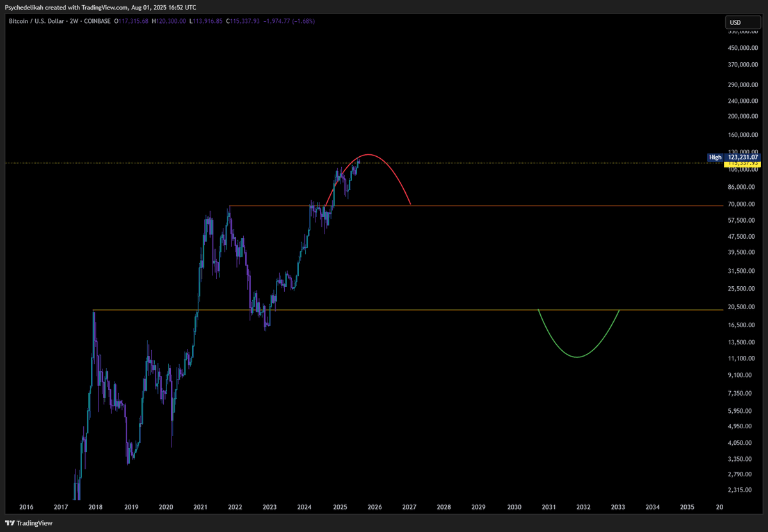Click the 290,000.00 price scale label
Viewport: 768px width, 532px height.
click(742, 85)
